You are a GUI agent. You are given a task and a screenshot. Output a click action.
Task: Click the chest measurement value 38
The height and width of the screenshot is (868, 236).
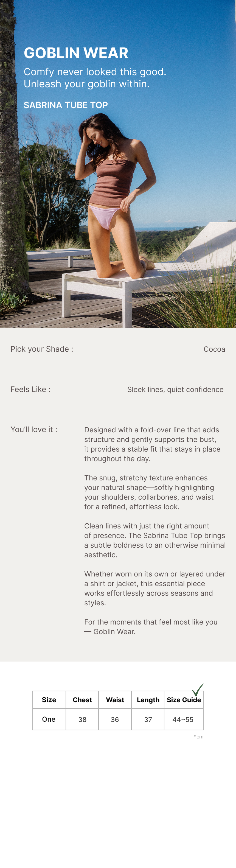[82, 720]
